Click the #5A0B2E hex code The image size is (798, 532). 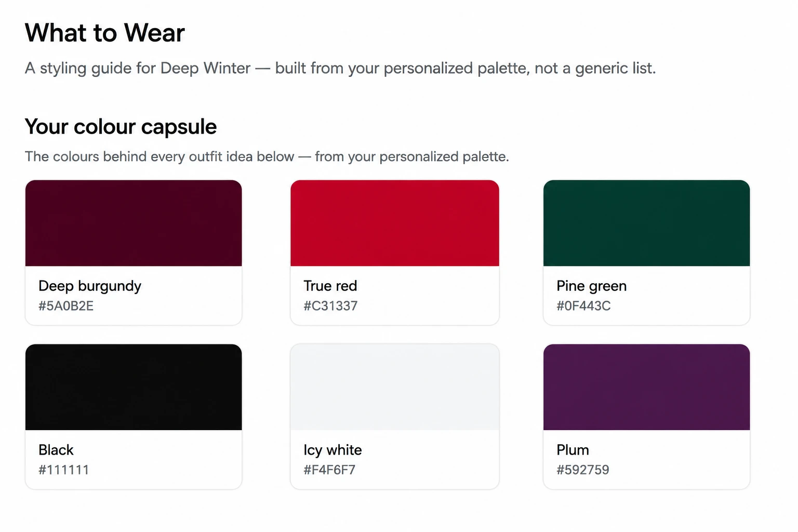tap(66, 306)
